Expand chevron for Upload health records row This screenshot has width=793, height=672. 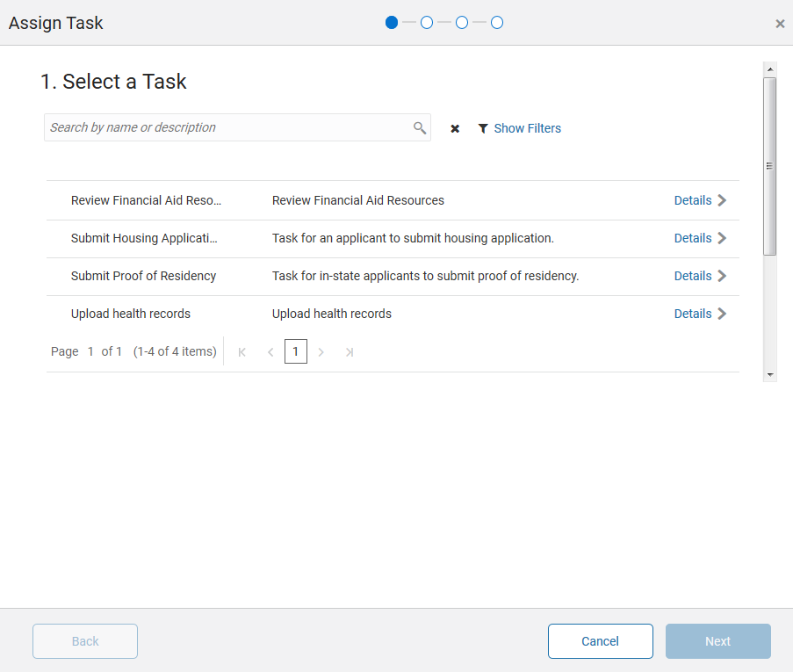723,314
